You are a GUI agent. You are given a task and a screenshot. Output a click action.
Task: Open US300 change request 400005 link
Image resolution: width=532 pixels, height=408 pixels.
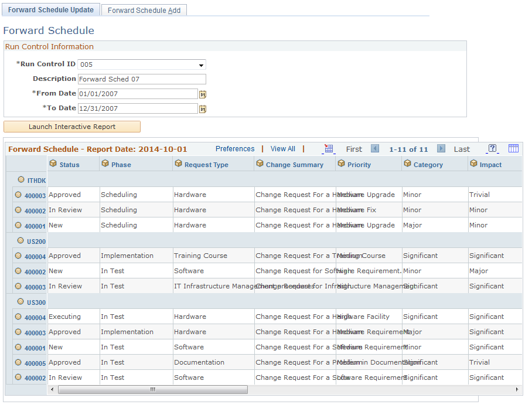35,363
